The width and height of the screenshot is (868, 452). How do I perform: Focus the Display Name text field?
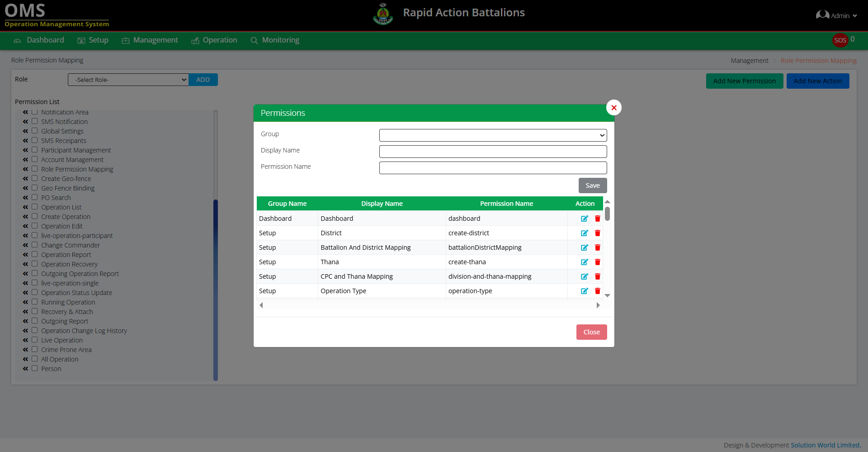click(493, 152)
